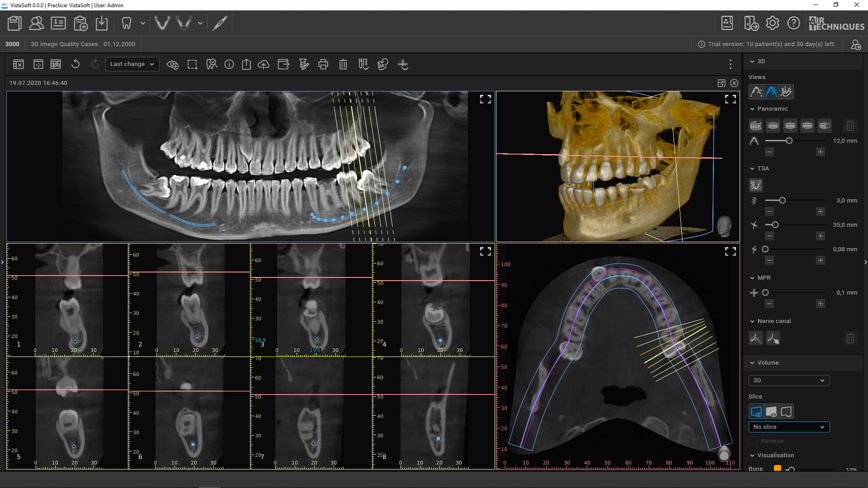This screenshot has width=868, height=488.
Task: Click the first layout grid icon with X
Action: 19,65
